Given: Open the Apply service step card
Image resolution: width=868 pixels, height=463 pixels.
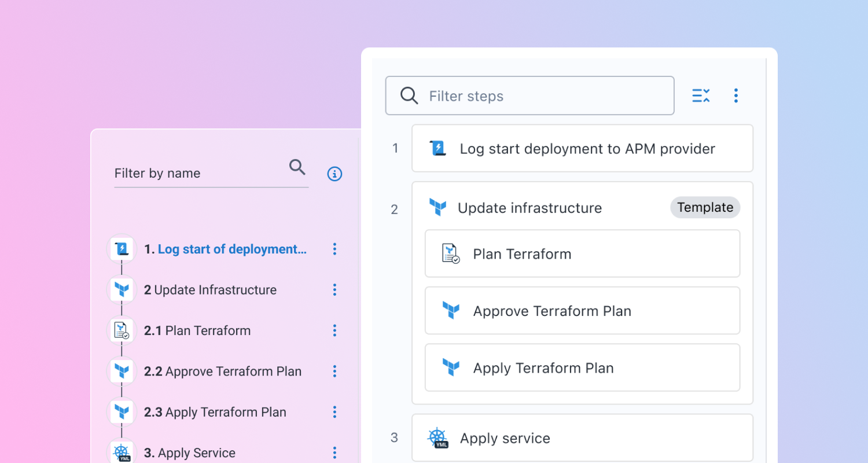Looking at the screenshot, I should click(x=582, y=438).
